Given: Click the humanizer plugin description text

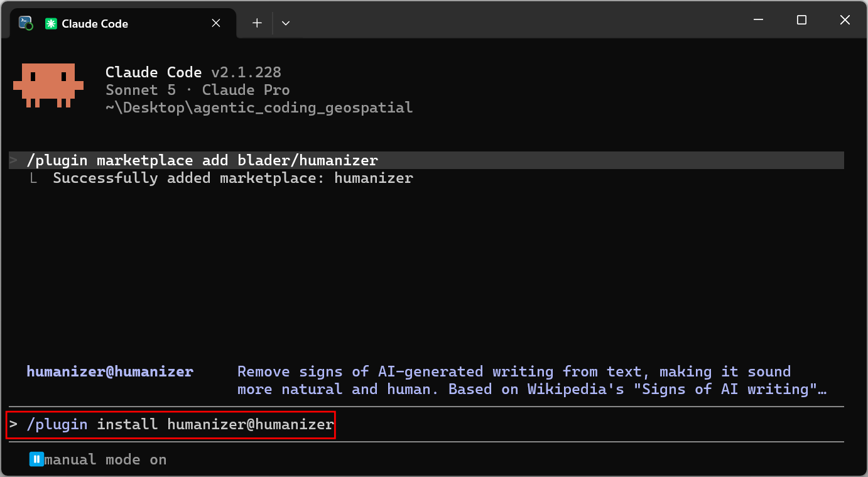Looking at the screenshot, I should click(x=531, y=380).
